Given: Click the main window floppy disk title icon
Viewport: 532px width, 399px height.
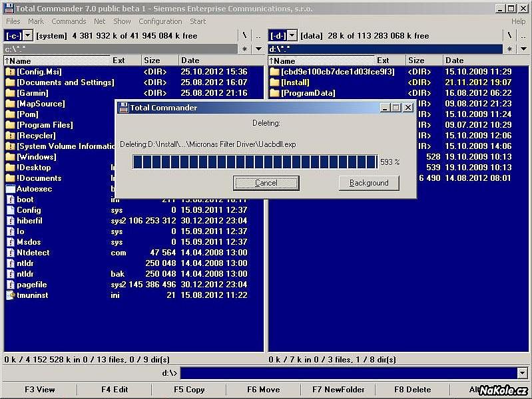Looking at the screenshot, I should [x=9, y=8].
